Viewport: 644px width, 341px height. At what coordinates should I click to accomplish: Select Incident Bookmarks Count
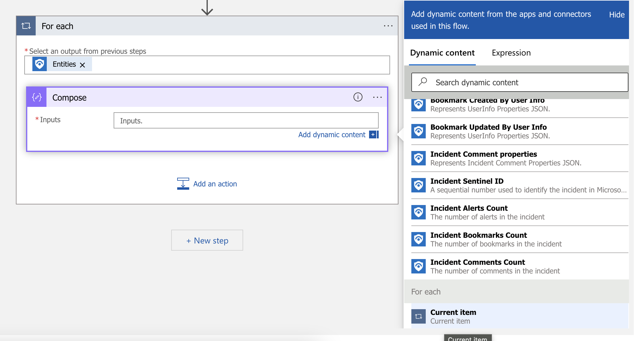coord(520,239)
